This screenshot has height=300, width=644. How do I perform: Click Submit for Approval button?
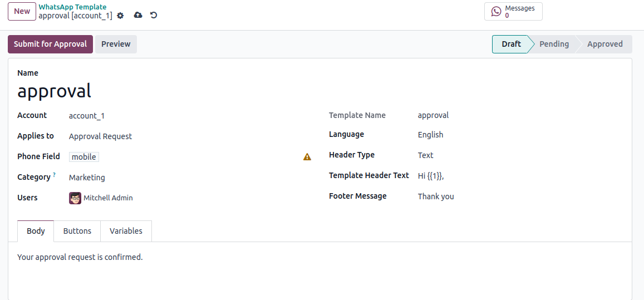[50, 44]
